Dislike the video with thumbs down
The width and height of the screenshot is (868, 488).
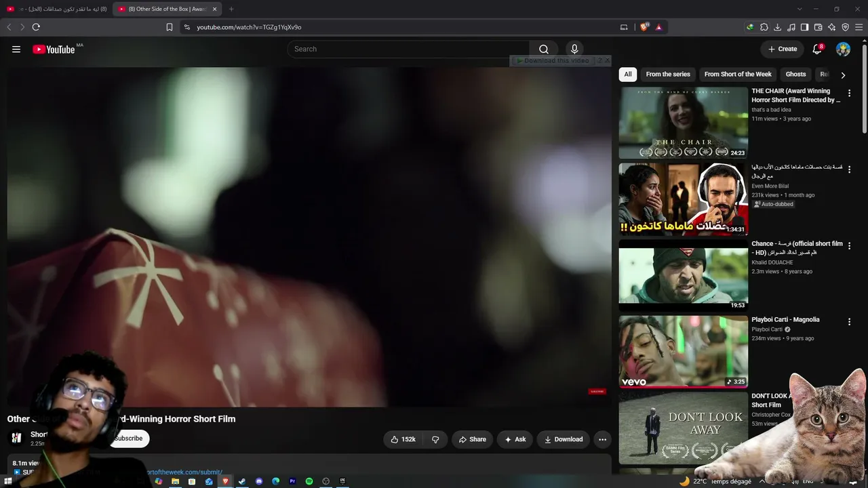click(x=435, y=439)
